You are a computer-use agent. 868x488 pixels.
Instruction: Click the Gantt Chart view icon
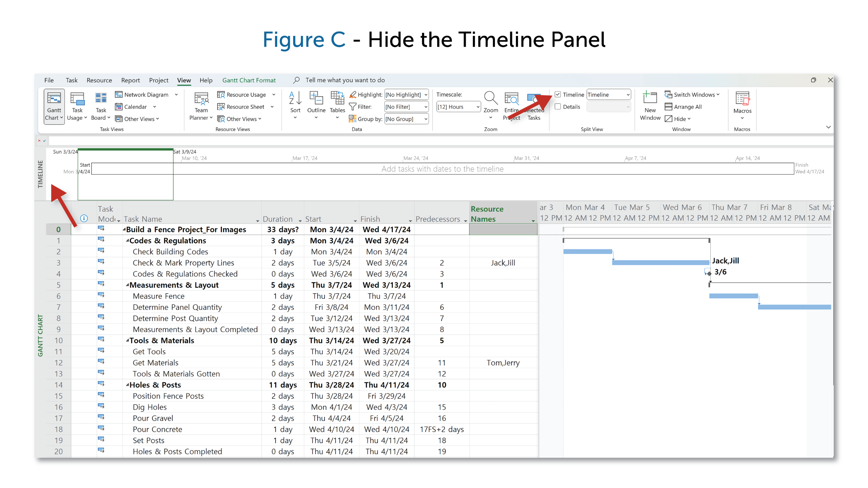[x=54, y=99]
